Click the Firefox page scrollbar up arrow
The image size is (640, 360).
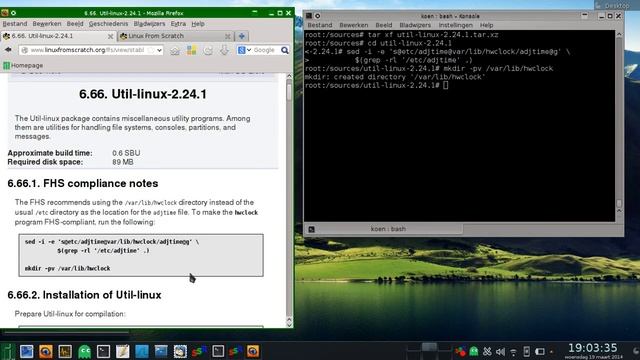(289, 76)
